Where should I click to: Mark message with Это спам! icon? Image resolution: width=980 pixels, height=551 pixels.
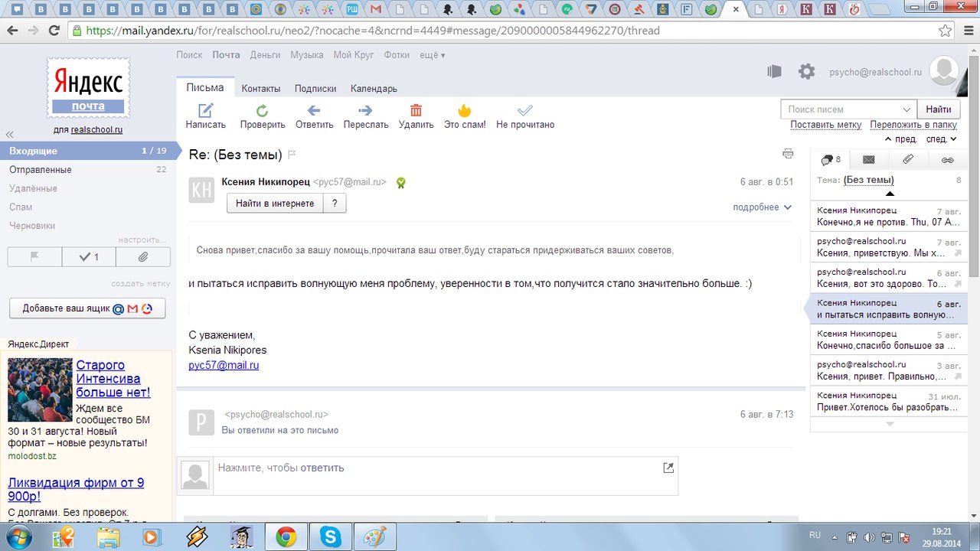(x=464, y=110)
